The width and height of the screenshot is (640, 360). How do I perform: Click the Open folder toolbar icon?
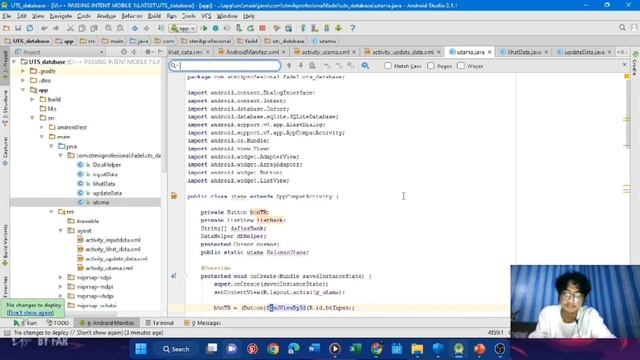coord(6,28)
